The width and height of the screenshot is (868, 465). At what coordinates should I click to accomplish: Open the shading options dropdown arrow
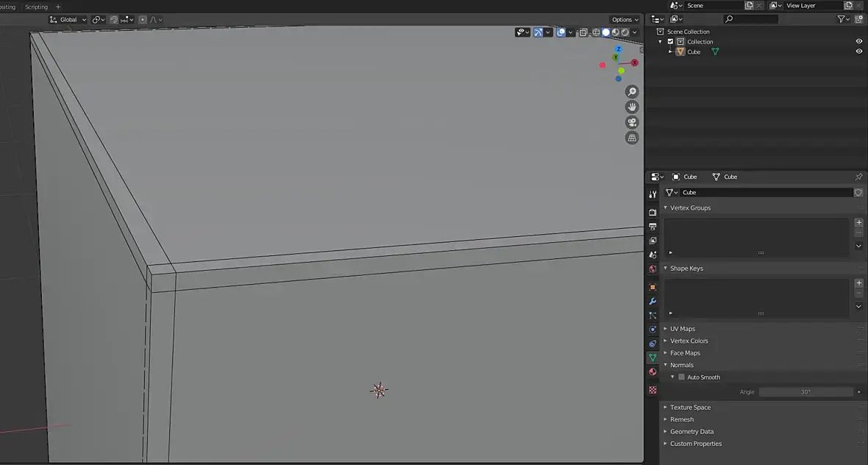point(635,32)
